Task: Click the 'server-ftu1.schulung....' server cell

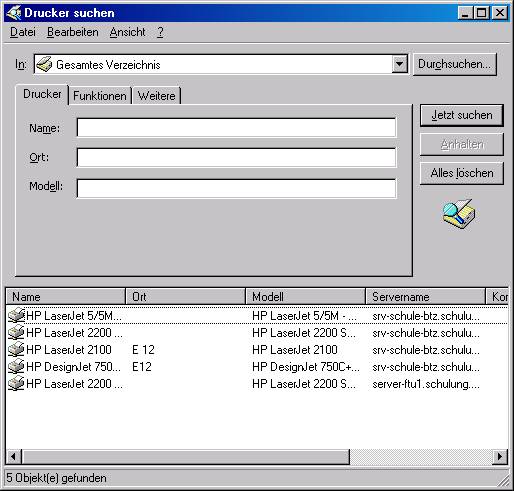Action: 426,384
